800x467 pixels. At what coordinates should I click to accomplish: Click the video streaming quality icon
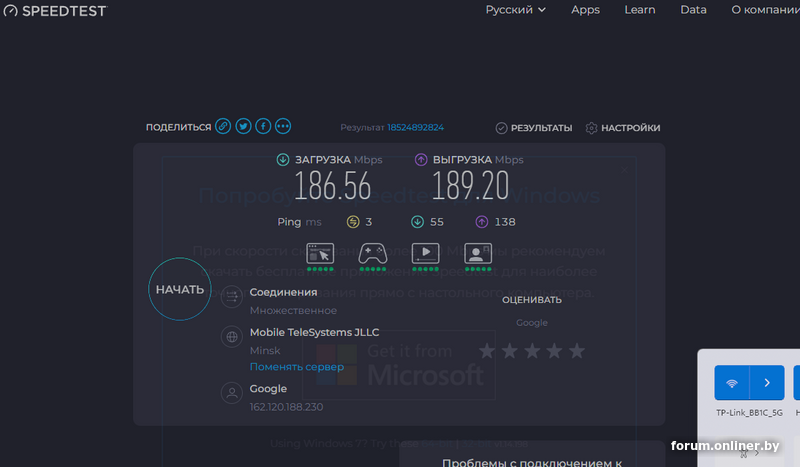(x=426, y=254)
